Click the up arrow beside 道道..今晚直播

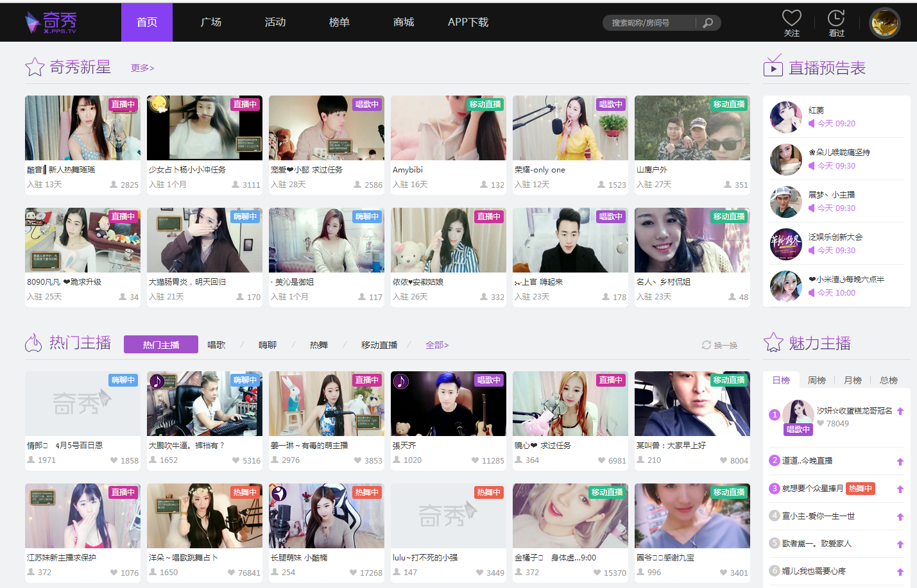point(900,461)
